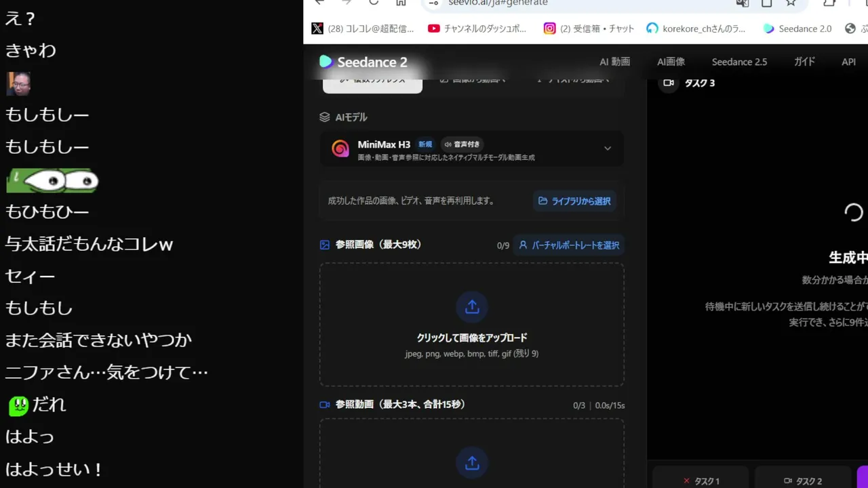Click the jpeg, png, webp formats text
Image resolution: width=868 pixels, height=488 pixels.
472,353
